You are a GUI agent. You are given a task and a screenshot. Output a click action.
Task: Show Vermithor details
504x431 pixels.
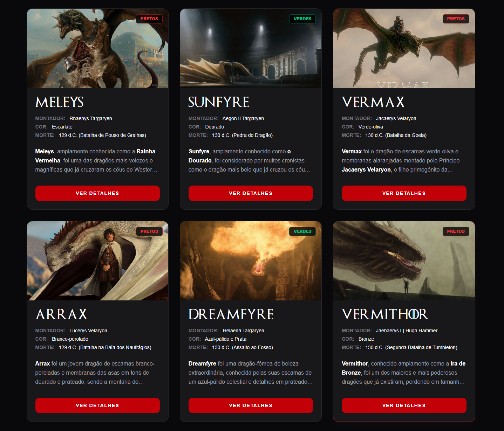click(x=404, y=405)
